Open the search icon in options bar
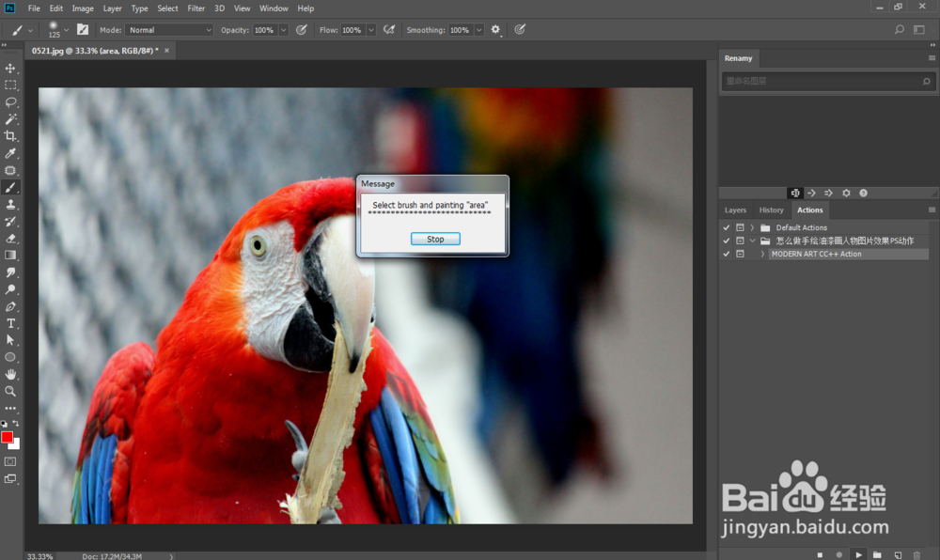The width and height of the screenshot is (940, 560). pyautogui.click(x=900, y=29)
